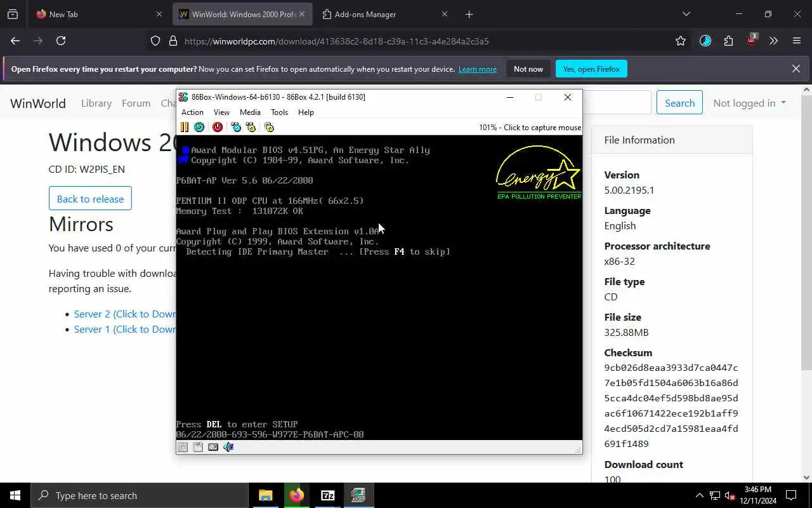812x508 pixels.
Task: Click Server 2 download mirror link
Action: click(125, 314)
